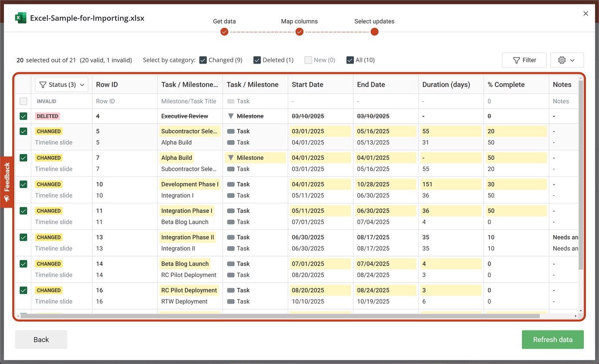Uncheck the Deleted (1) category checkbox
The image size is (599, 364).
click(257, 60)
